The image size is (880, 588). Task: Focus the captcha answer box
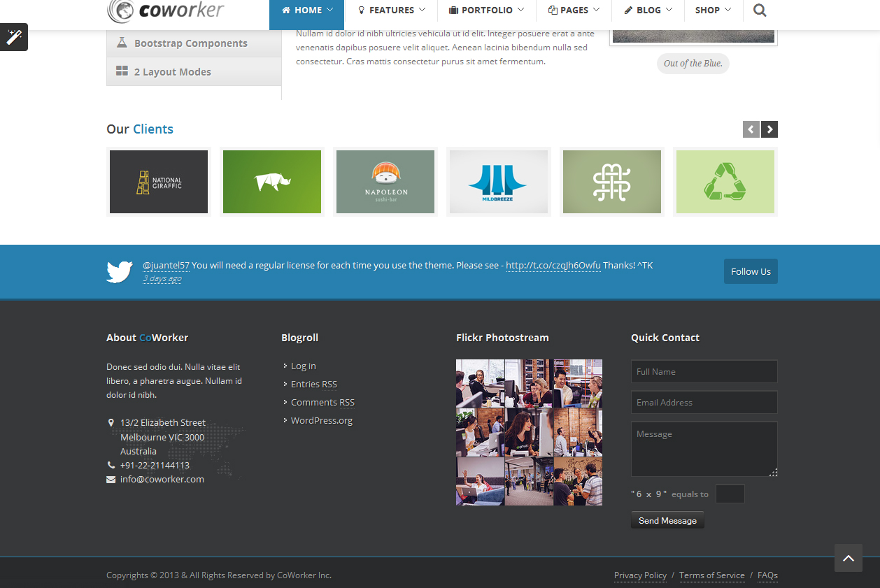[x=730, y=494]
